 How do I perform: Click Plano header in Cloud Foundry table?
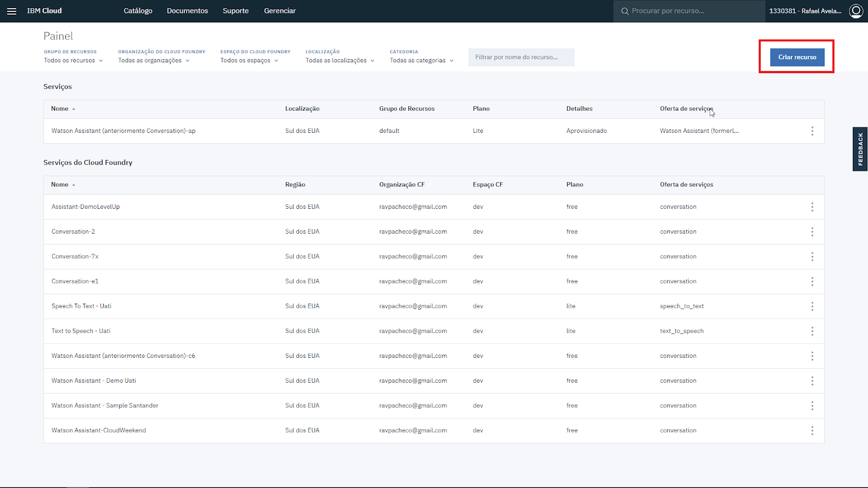575,184
